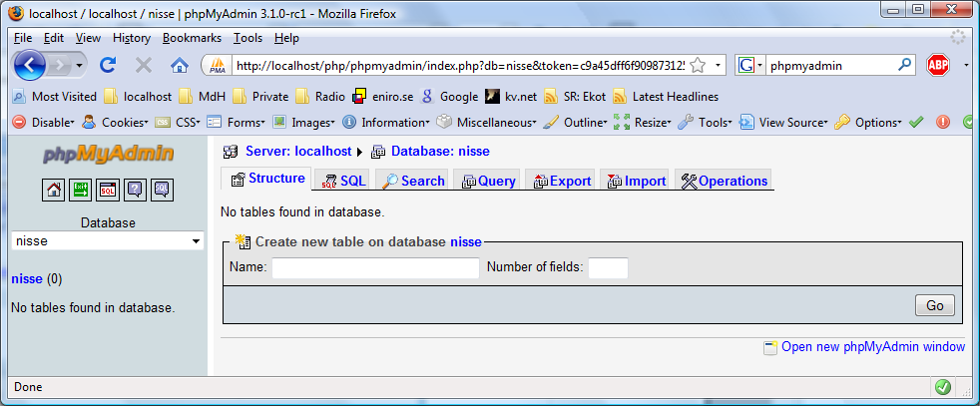Click the green checkmark in developer toolbar

pos(915,122)
